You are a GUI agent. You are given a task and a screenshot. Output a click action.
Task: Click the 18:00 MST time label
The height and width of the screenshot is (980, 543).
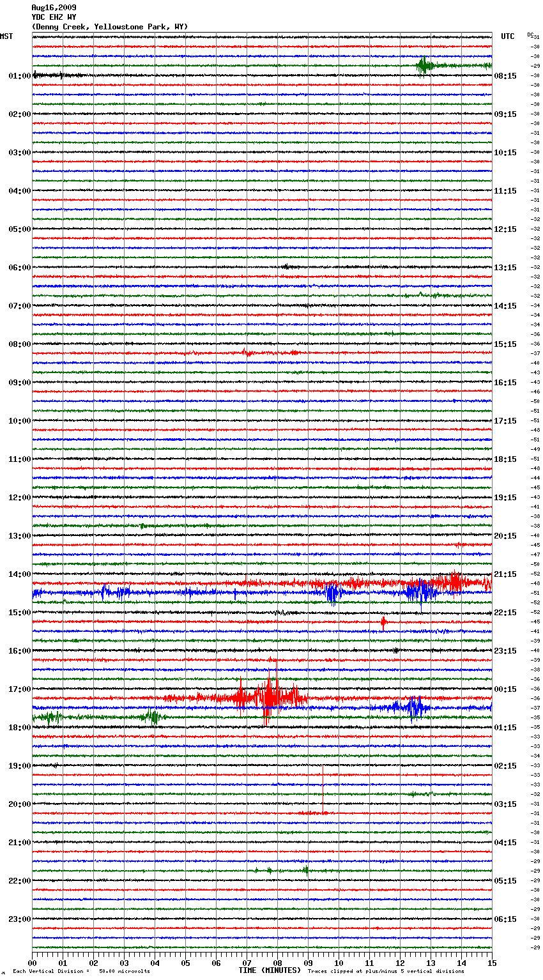coord(20,728)
